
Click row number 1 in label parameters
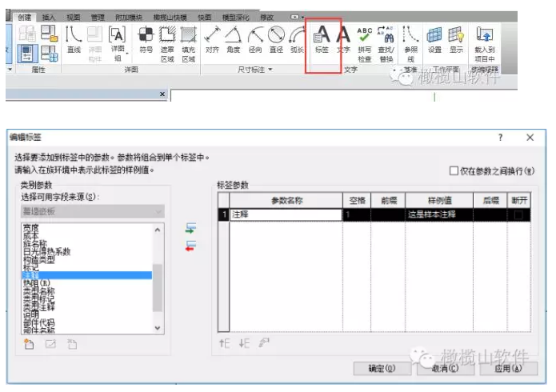pyautogui.click(x=224, y=214)
